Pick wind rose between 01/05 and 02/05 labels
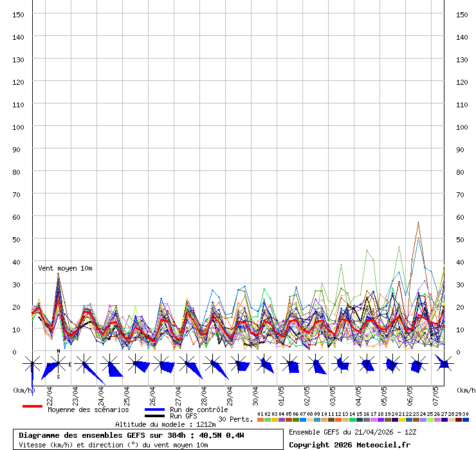Screen dimensions: 476x450 [289, 364]
